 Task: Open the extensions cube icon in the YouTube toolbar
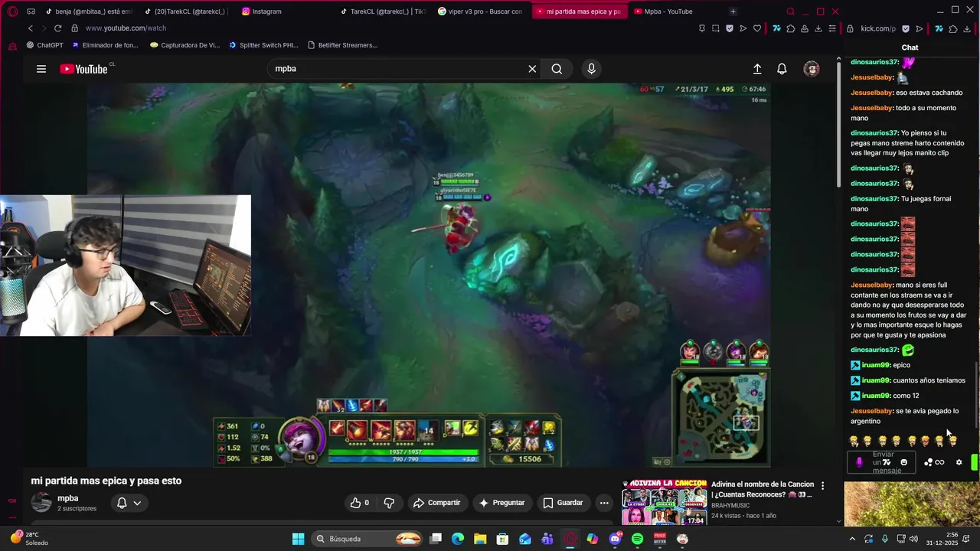click(791, 28)
